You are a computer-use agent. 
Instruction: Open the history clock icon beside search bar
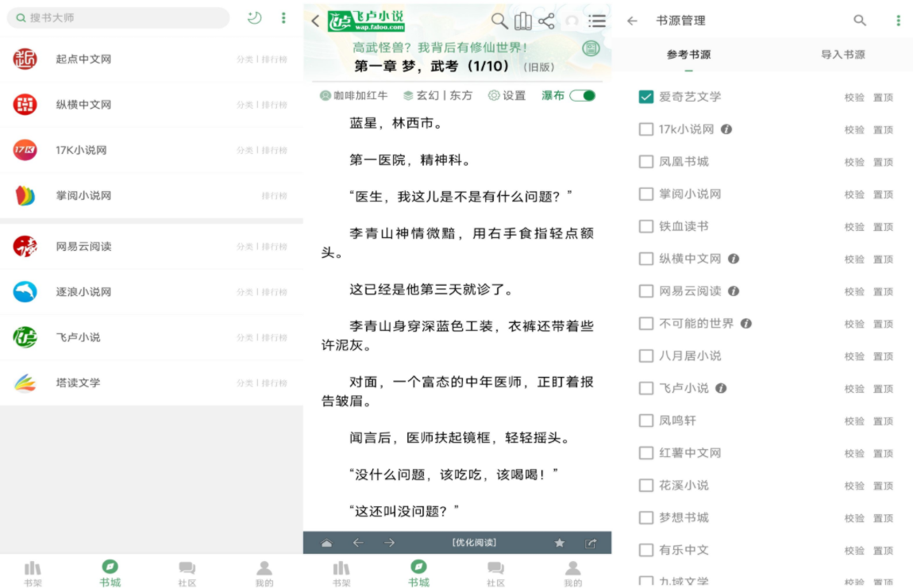click(x=255, y=18)
